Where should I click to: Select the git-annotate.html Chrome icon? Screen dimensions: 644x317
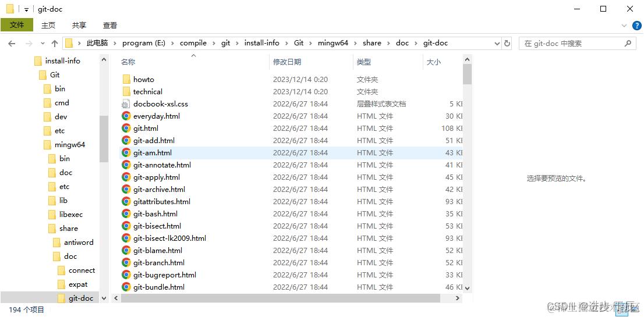coord(126,165)
